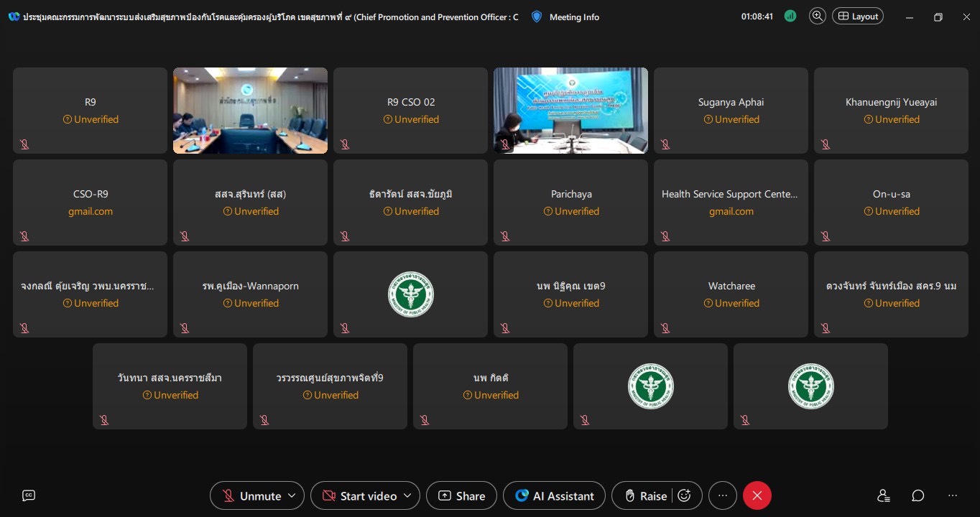
Task: Open Meeting Info in the title bar
Action: point(566,17)
